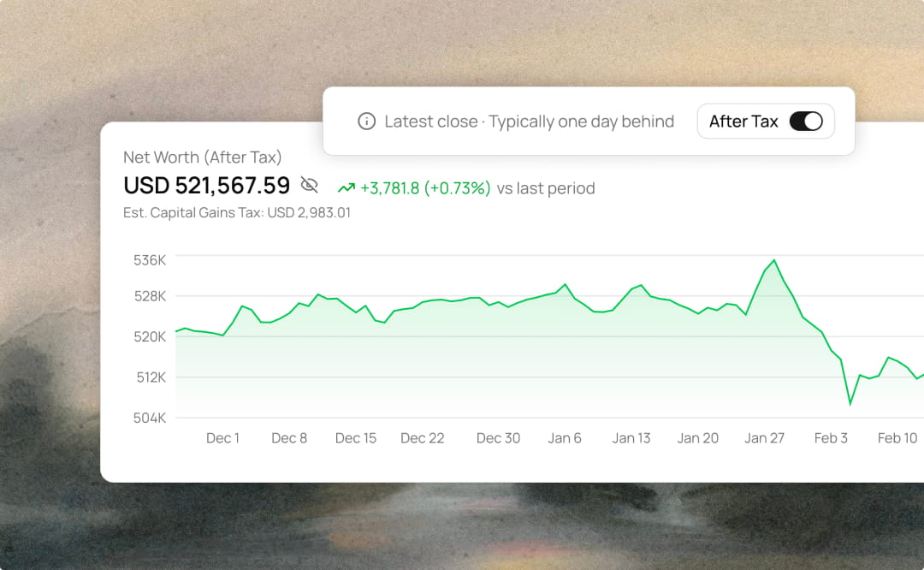Image resolution: width=924 pixels, height=570 pixels.
Task: Click the Jan 20 date label
Action: (x=698, y=438)
